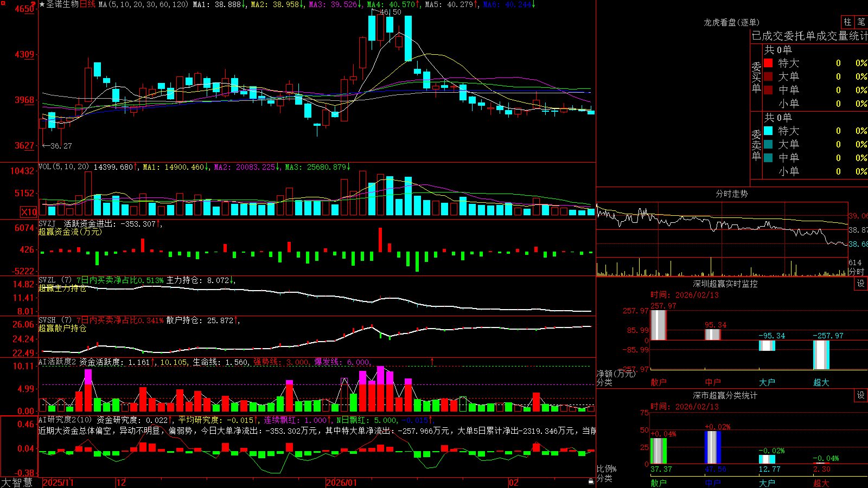Click the dark red 中单 buy-order swatch

pyautogui.click(x=768, y=90)
